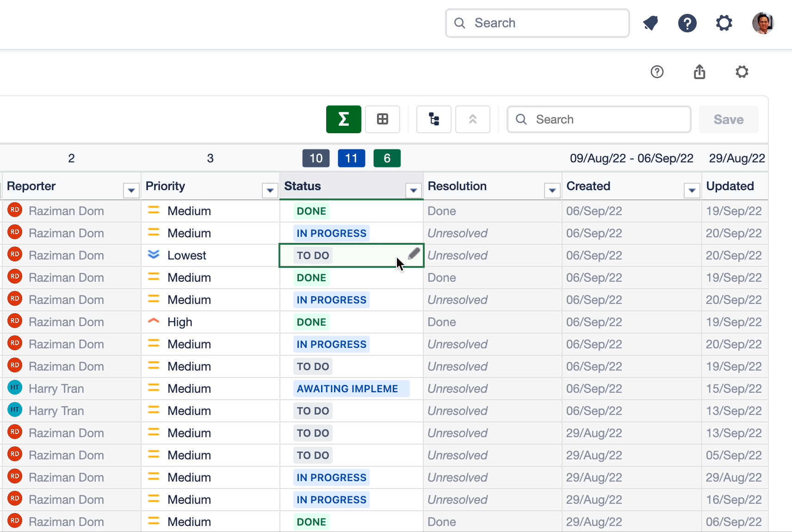Collapse all rows with double chevron icon
792x532 pixels.
pos(472,119)
